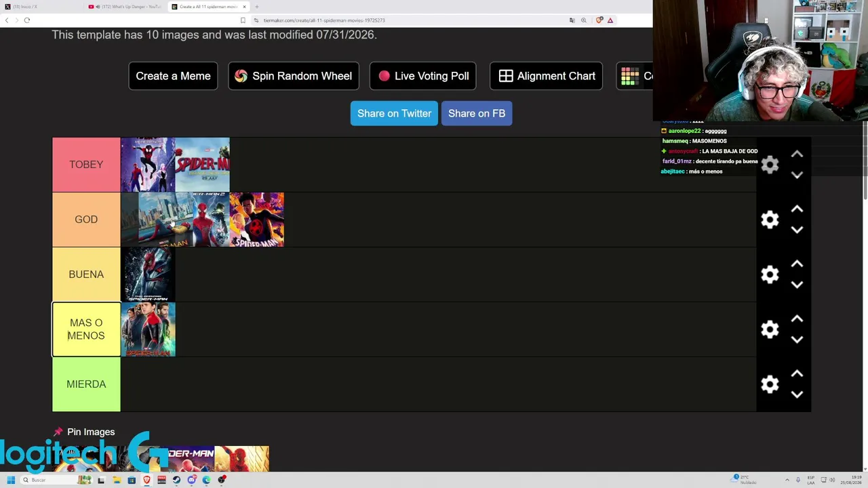Click the Brave browser taskbar icon
Screen dimensions: 868x488
click(146, 480)
